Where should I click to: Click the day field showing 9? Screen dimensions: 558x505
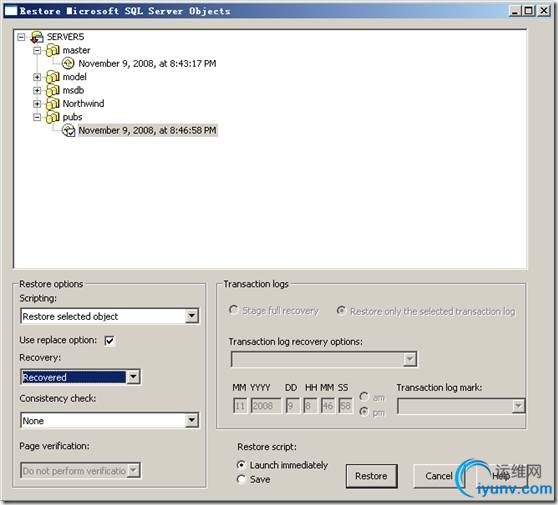[x=293, y=406]
